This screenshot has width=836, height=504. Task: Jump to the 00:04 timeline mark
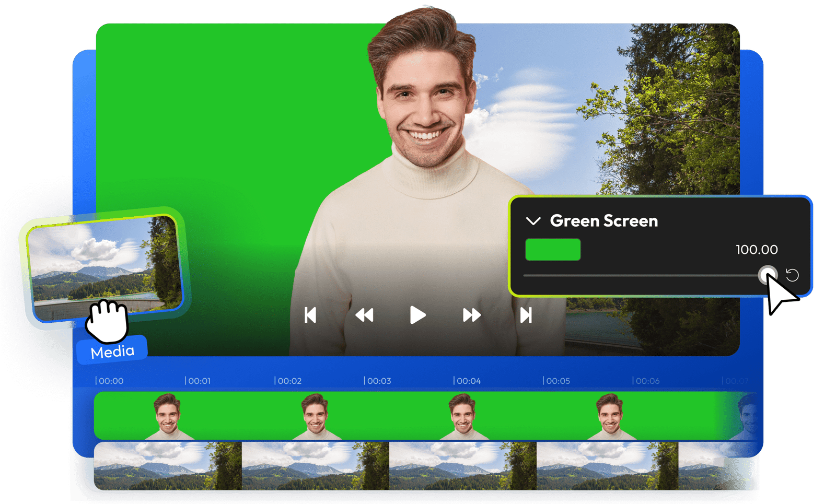[468, 381]
